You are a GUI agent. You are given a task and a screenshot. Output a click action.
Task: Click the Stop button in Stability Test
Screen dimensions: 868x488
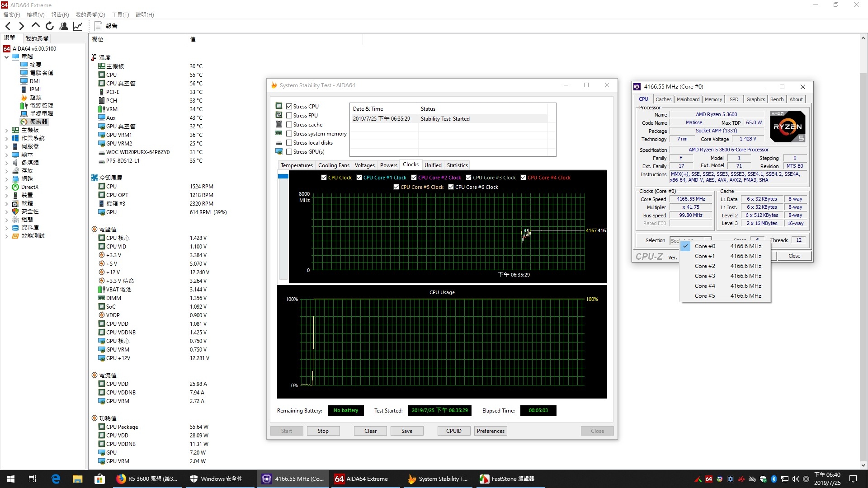[323, 431]
